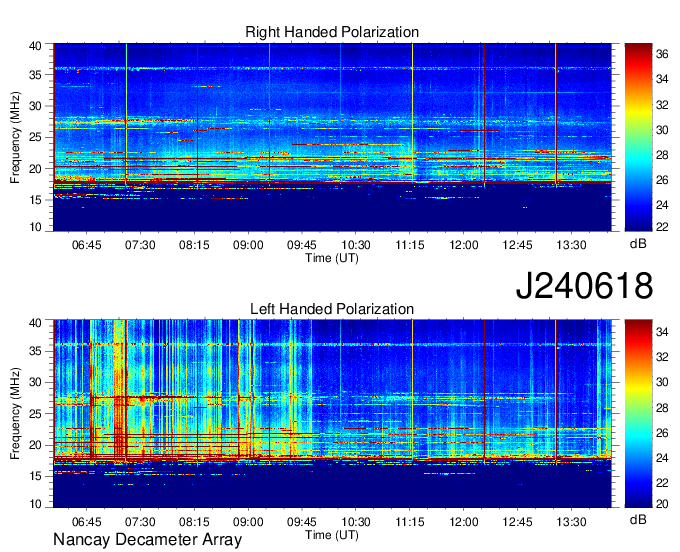Click the 08:15 tick label on bottom plot
This screenshot has height=552, width=680.
tap(194, 522)
